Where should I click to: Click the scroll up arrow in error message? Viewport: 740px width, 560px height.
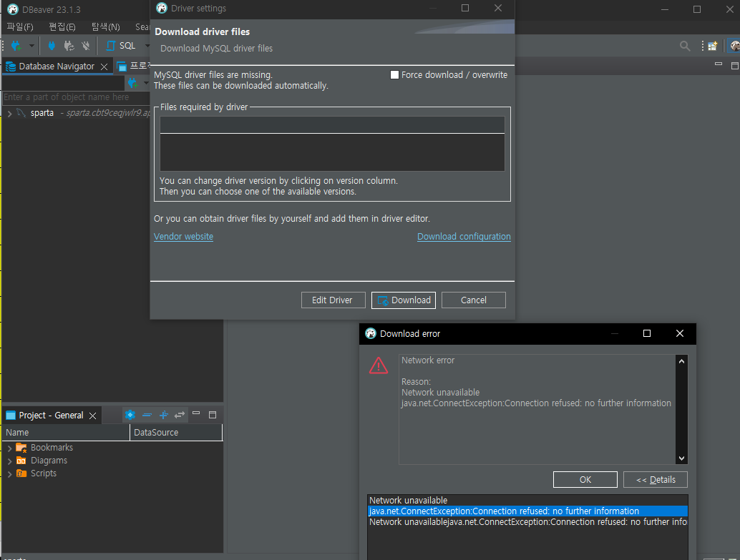pos(681,361)
